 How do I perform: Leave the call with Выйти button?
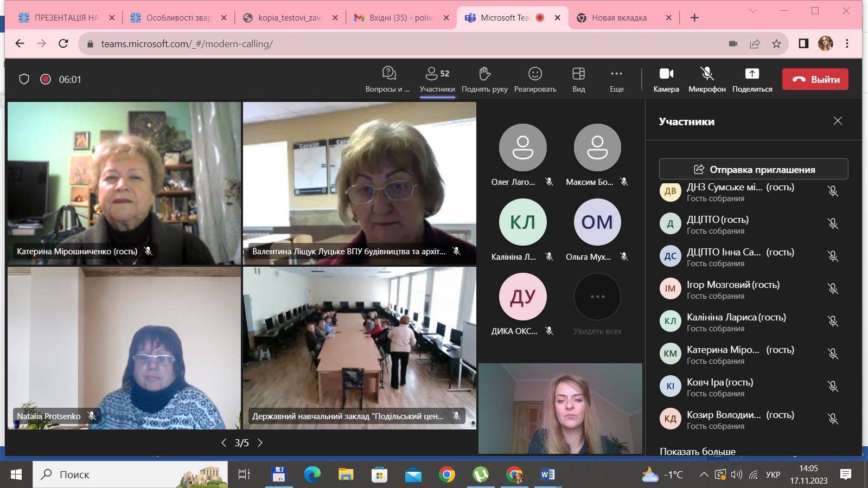[x=815, y=79]
